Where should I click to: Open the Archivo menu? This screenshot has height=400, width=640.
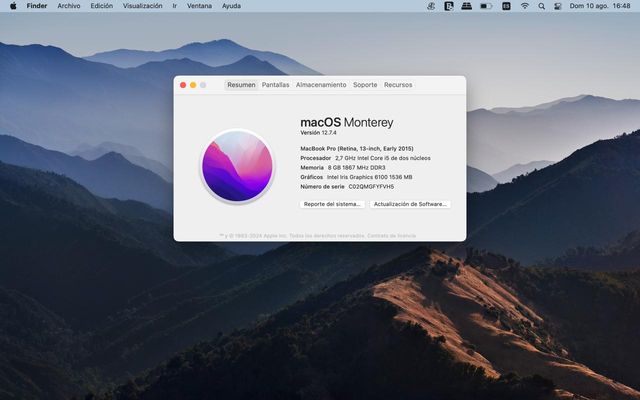69,6
